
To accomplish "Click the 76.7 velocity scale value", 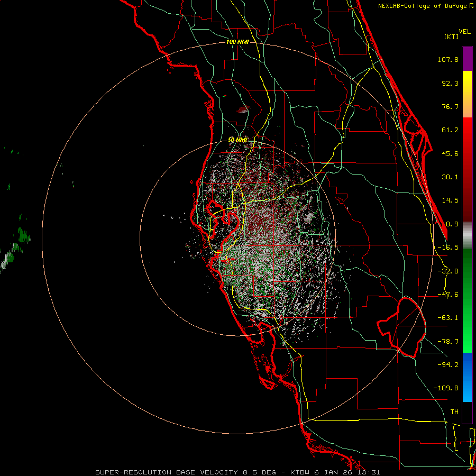I will (450, 106).
